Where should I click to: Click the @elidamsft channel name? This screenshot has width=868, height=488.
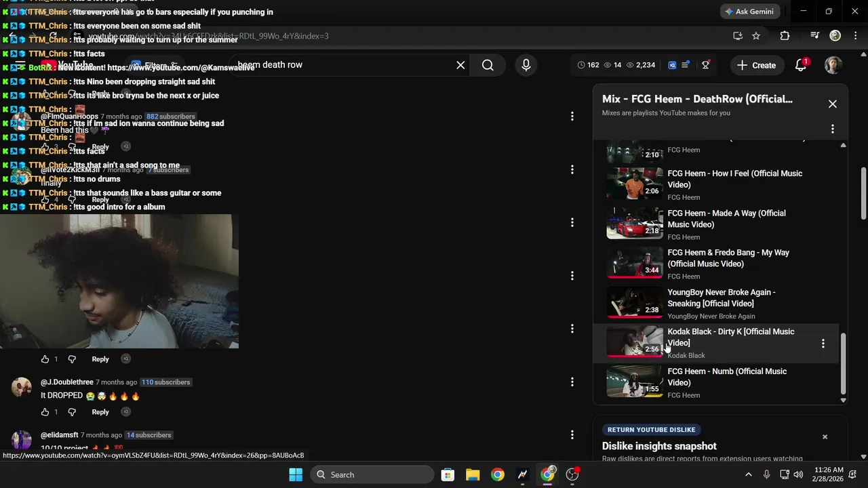(x=60, y=435)
